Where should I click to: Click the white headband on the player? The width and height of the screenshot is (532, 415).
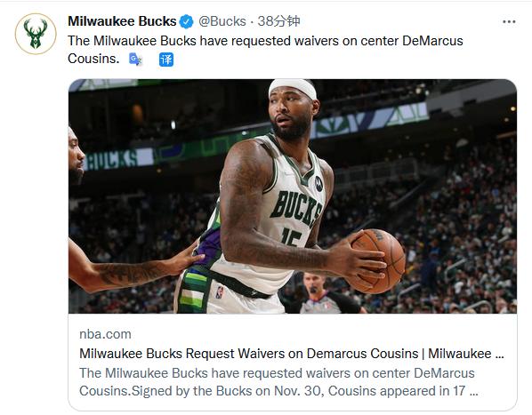click(293, 87)
